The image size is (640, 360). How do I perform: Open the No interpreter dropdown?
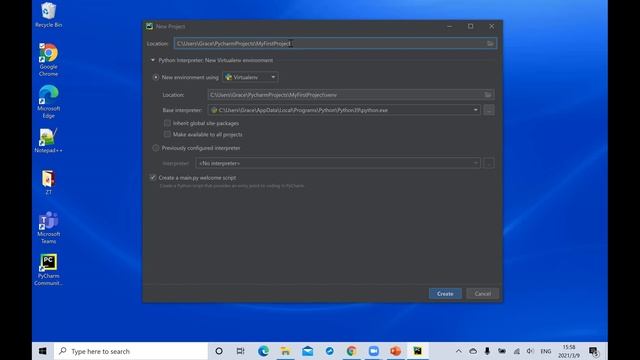[x=338, y=163]
